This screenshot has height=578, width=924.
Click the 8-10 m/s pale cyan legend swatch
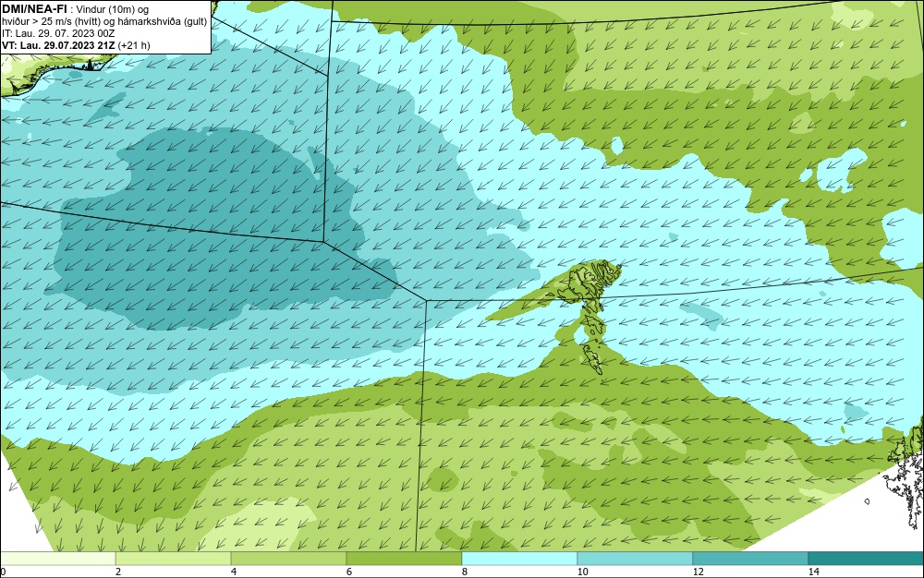[519, 559]
